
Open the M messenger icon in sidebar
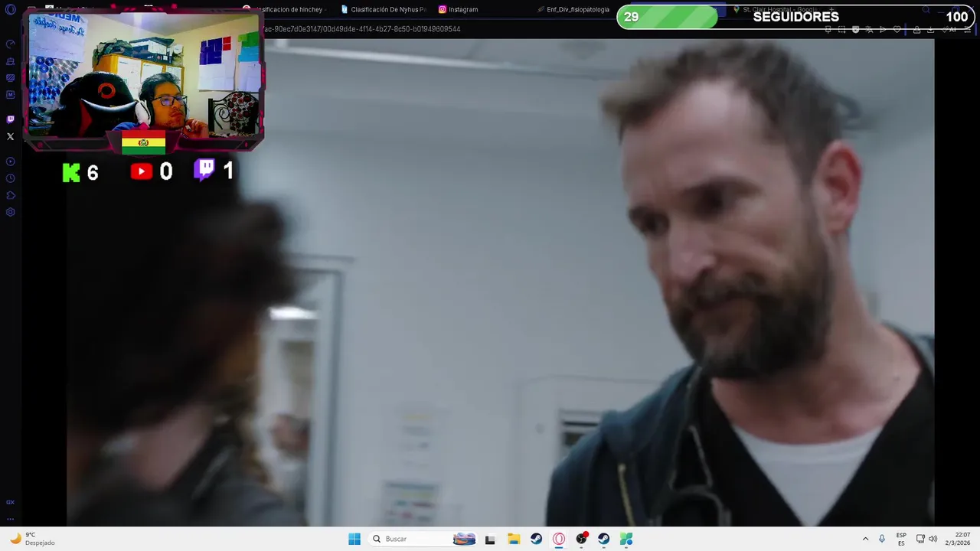click(x=10, y=95)
